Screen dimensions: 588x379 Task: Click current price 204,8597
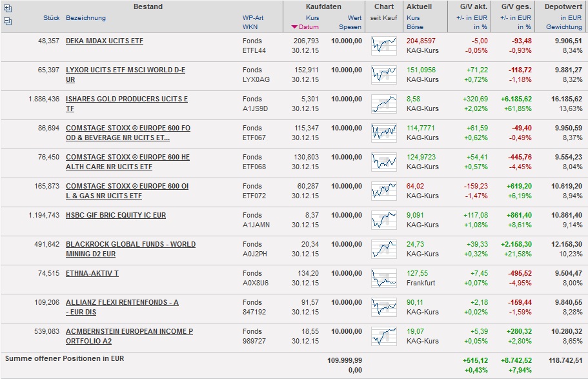421,41
